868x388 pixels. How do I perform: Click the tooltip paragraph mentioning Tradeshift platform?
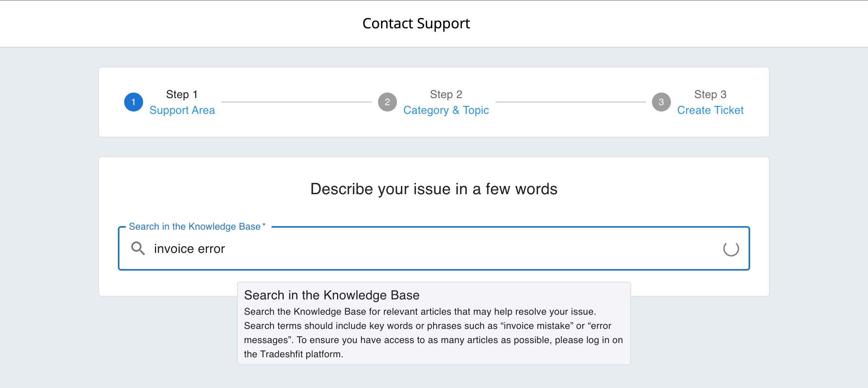(x=433, y=333)
